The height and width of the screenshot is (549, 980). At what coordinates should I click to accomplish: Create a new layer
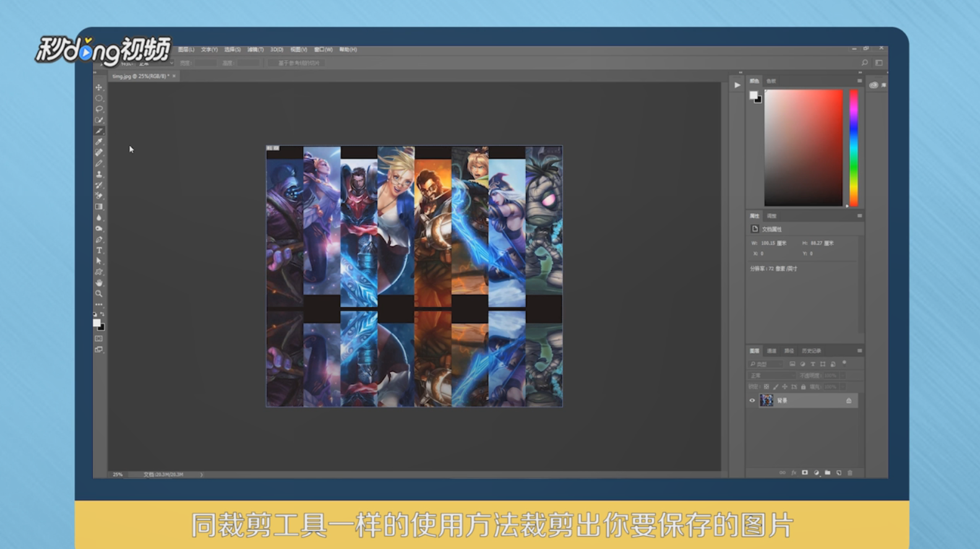click(839, 473)
